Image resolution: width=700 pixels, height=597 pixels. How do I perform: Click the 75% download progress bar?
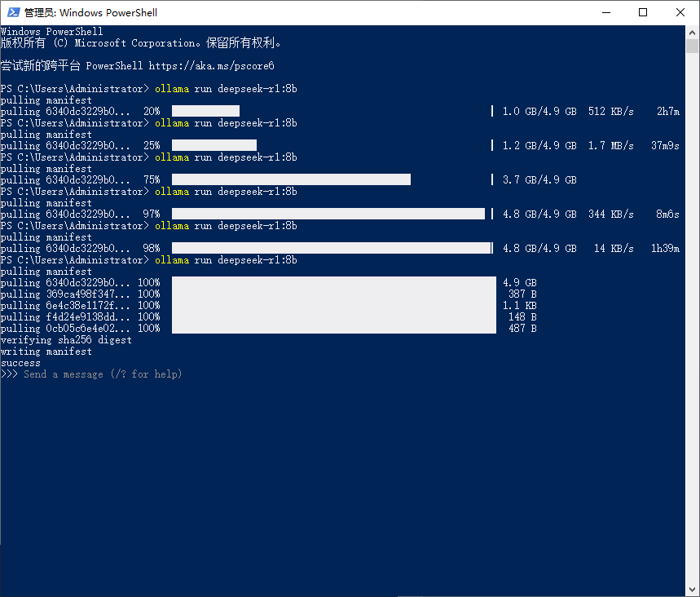pyautogui.click(x=291, y=179)
